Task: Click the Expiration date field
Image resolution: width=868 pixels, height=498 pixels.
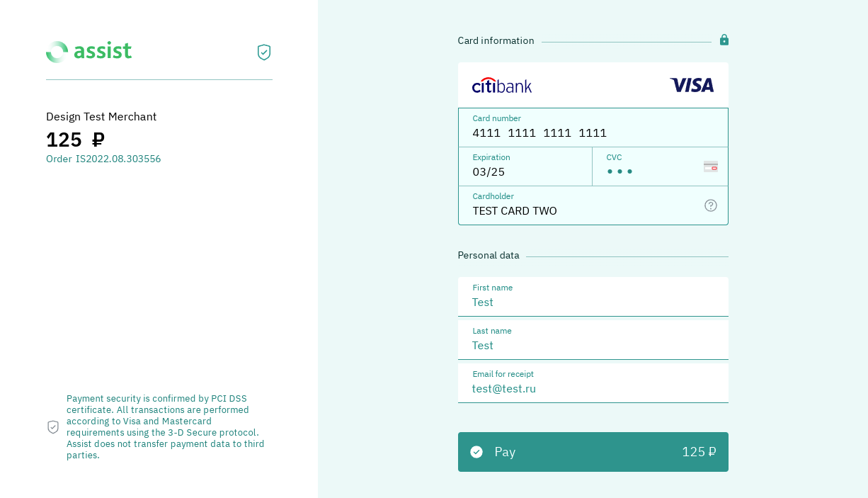Action: [x=525, y=171]
